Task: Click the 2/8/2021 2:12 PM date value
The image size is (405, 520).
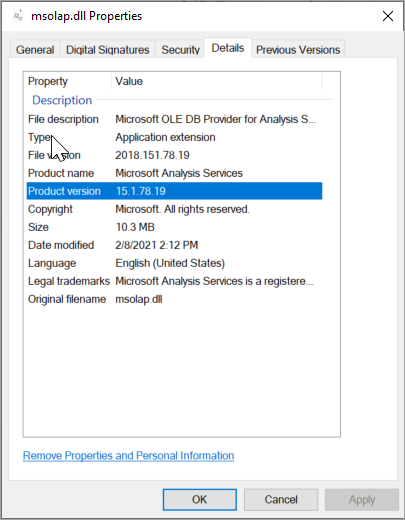Action: 157,245
